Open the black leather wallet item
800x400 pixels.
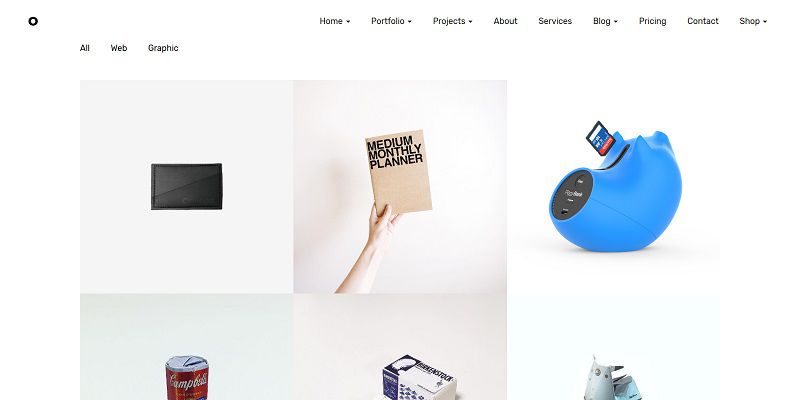point(186,187)
